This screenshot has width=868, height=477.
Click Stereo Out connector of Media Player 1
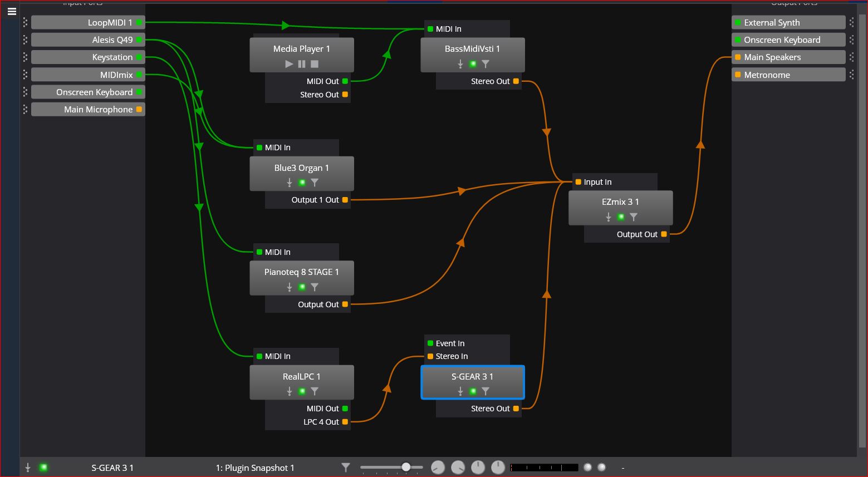point(345,95)
